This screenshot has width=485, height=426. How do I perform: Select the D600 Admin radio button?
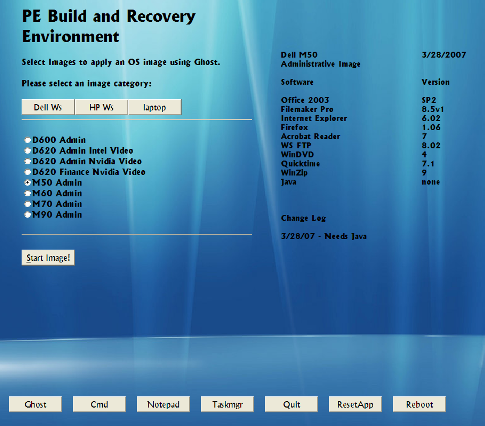[28, 140]
